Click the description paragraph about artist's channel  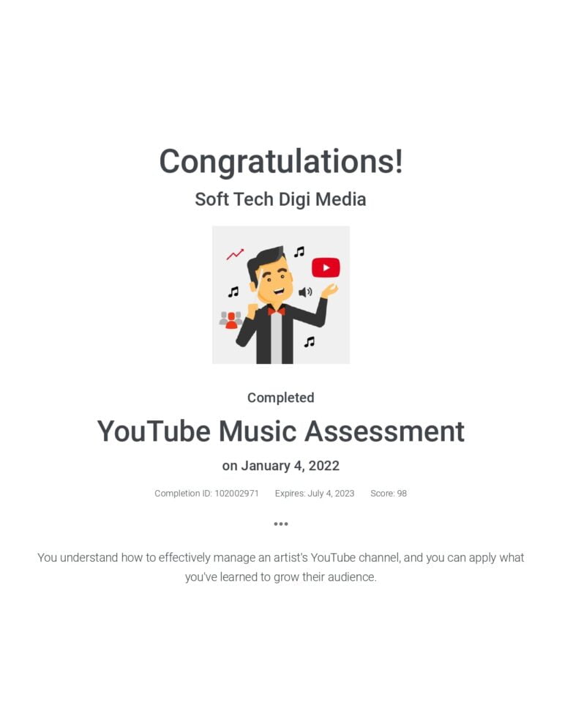click(x=281, y=567)
